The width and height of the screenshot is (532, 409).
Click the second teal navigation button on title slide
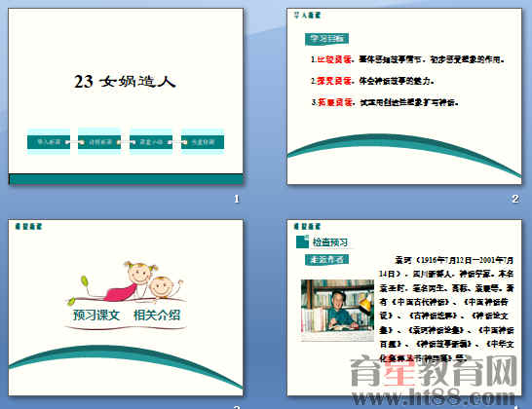pos(99,142)
